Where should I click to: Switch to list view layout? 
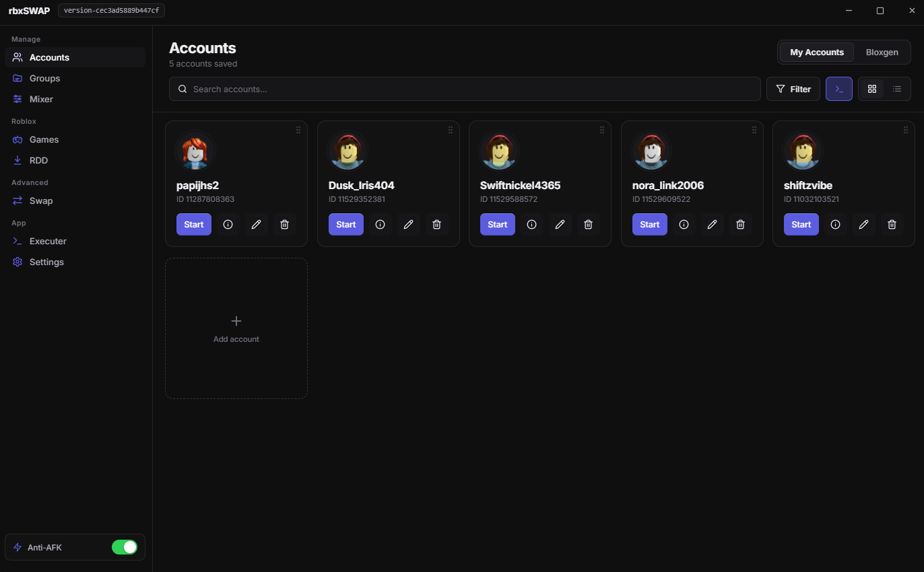[x=897, y=89]
